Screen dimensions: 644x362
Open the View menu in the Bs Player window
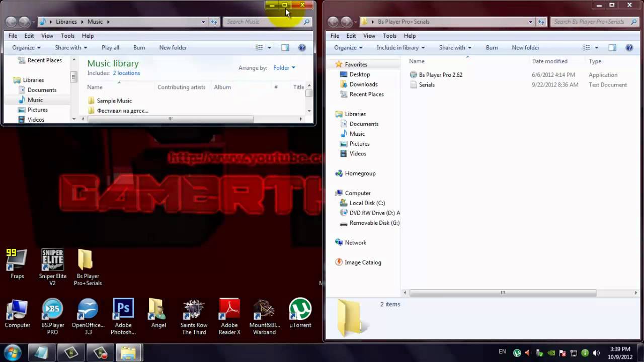(x=369, y=36)
